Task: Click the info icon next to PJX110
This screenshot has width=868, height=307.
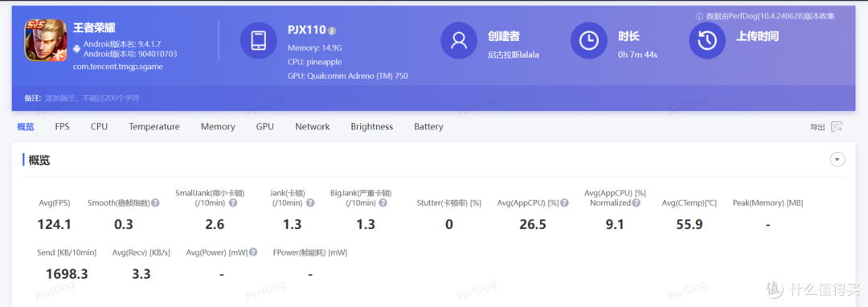Action: tap(332, 31)
